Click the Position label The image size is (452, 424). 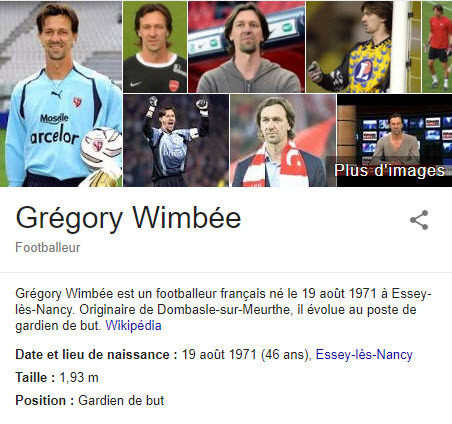click(45, 400)
